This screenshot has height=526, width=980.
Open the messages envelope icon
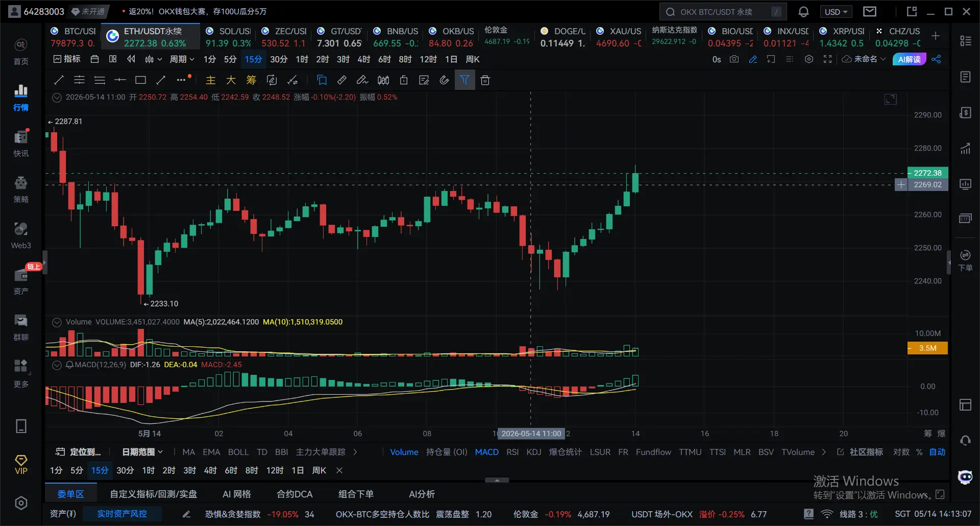click(870, 11)
